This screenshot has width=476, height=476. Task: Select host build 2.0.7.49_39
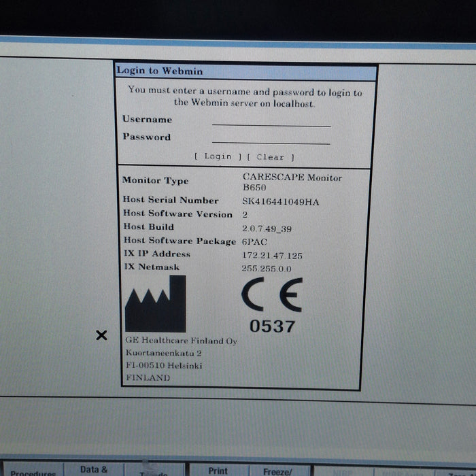coord(267,228)
